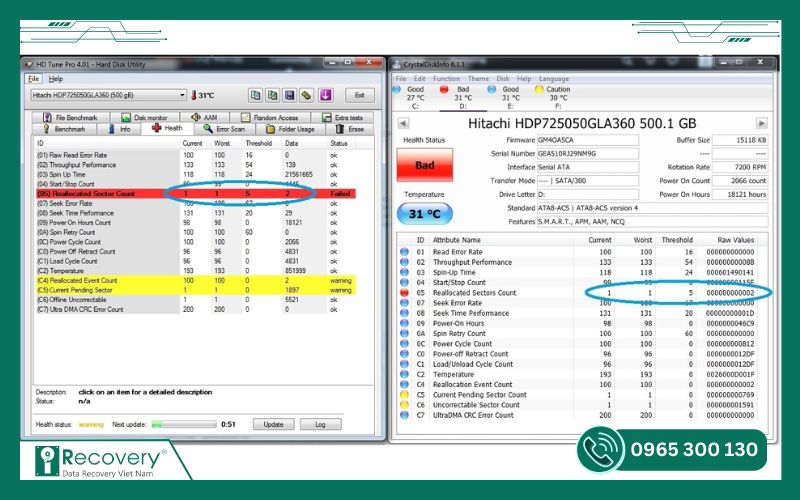Image resolution: width=800 pixels, height=500 pixels.
Task: Open HD Tune options wrench icon
Action: [307, 95]
